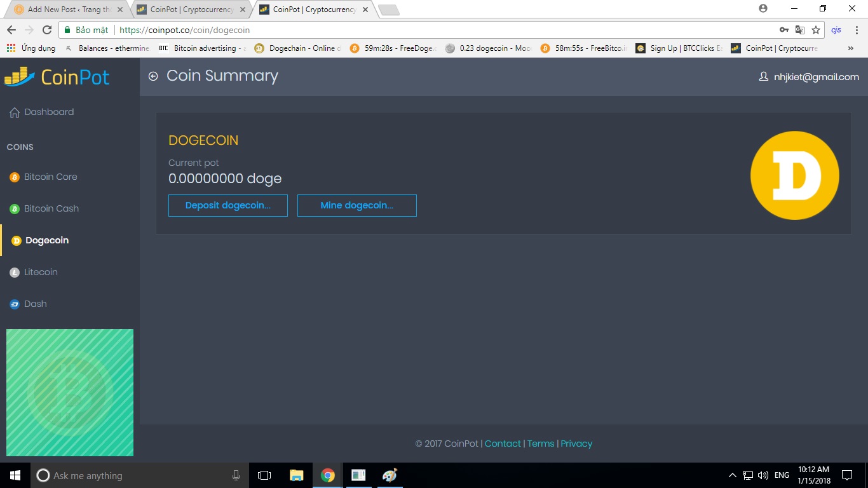Viewport: 868px width, 488px height.
Task: Click the browser forward arrow
Action: [29, 30]
